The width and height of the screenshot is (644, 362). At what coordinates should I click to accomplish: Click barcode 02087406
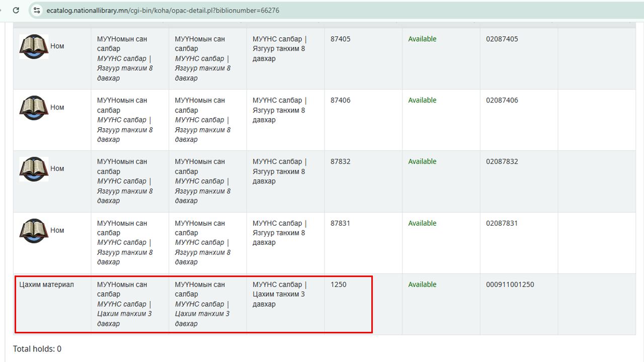pyautogui.click(x=502, y=101)
